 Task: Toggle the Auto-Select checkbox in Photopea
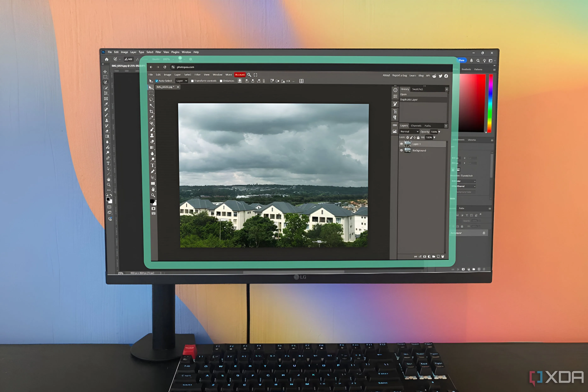(x=157, y=81)
